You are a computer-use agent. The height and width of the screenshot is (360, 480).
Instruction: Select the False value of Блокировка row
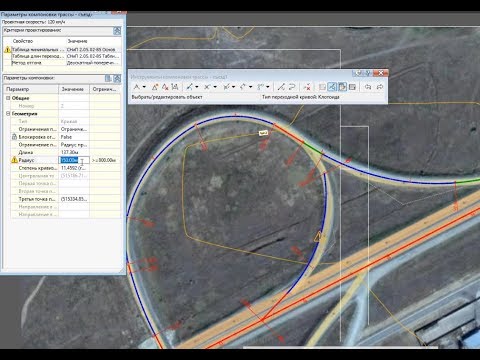(x=66, y=137)
